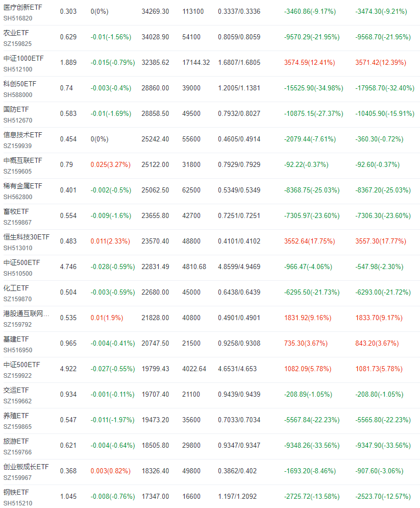
Task: Click the change 0.025(3.27%)
Action: pyautogui.click(x=110, y=165)
